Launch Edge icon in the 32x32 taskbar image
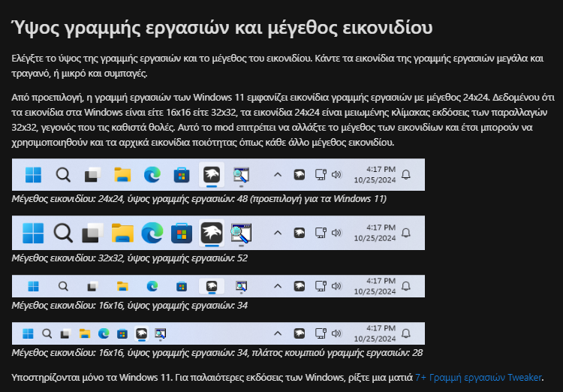 [152, 233]
